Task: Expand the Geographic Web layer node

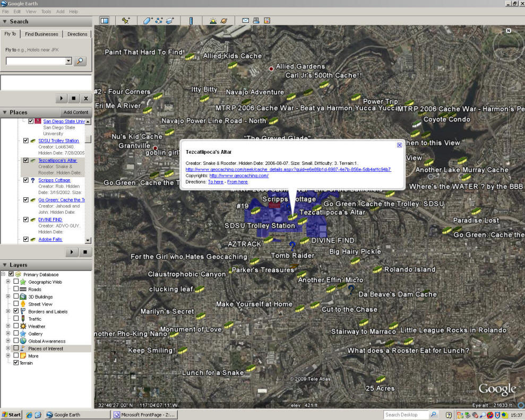Action: click(8, 282)
